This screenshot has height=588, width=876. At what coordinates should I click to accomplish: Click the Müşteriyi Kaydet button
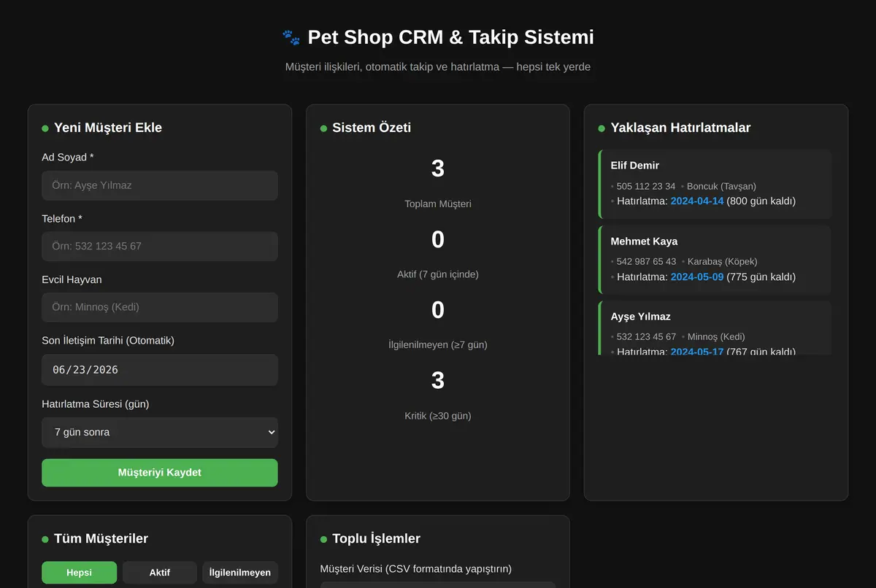(160, 473)
